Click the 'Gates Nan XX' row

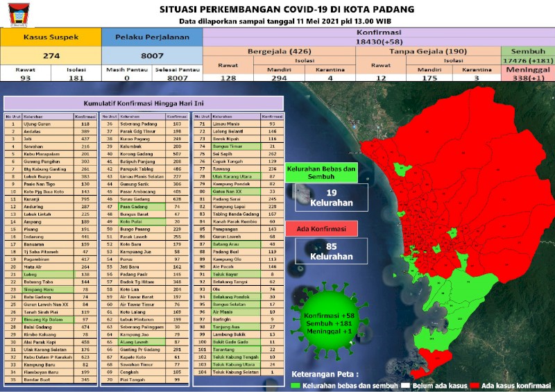239,191
